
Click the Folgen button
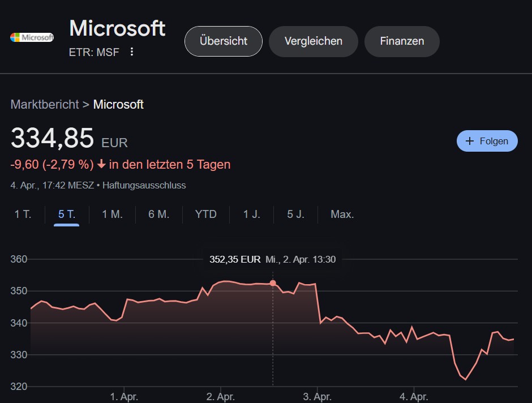[487, 141]
